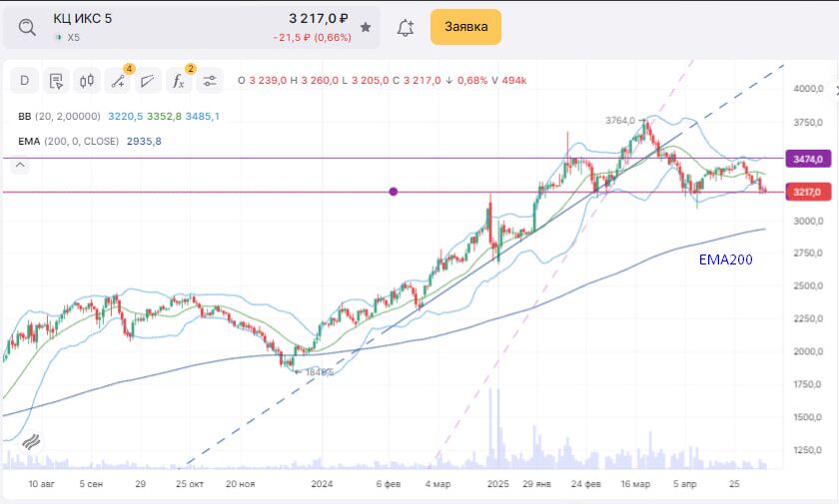Click the EMA200 text annotation

pos(725,259)
